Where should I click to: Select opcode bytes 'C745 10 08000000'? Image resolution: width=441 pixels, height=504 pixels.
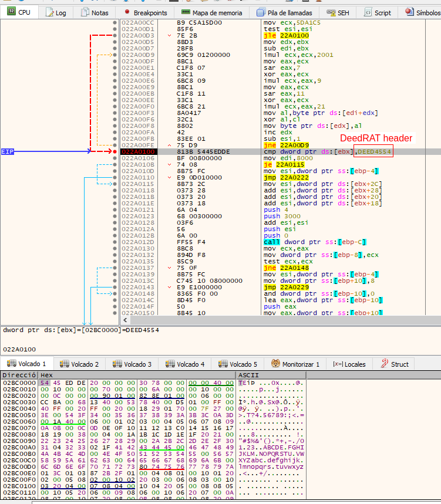point(210,280)
